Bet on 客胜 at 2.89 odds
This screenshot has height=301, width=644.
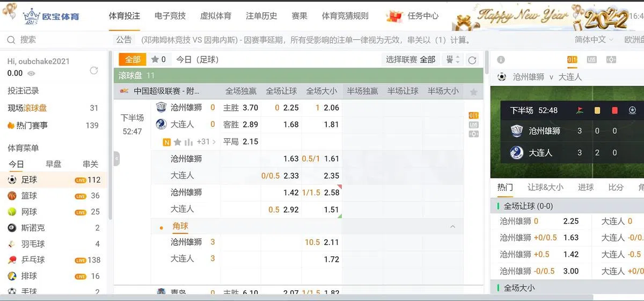[x=240, y=124]
